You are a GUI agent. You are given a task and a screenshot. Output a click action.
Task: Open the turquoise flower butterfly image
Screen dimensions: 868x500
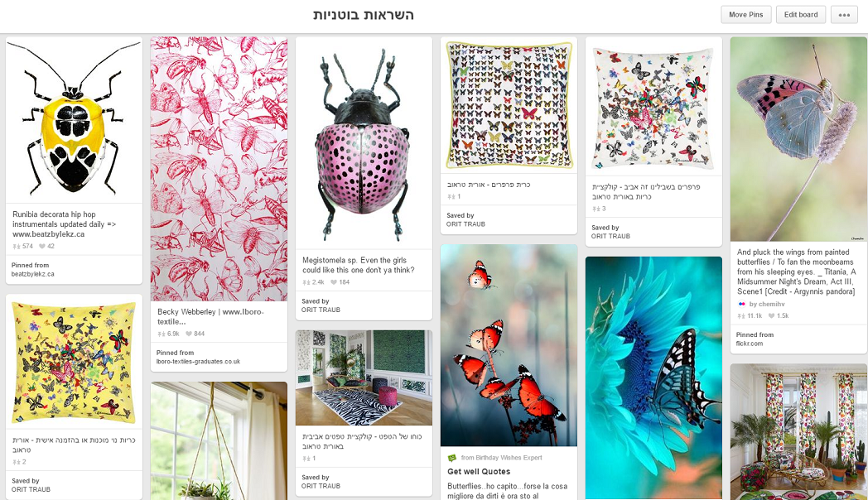[653, 377]
